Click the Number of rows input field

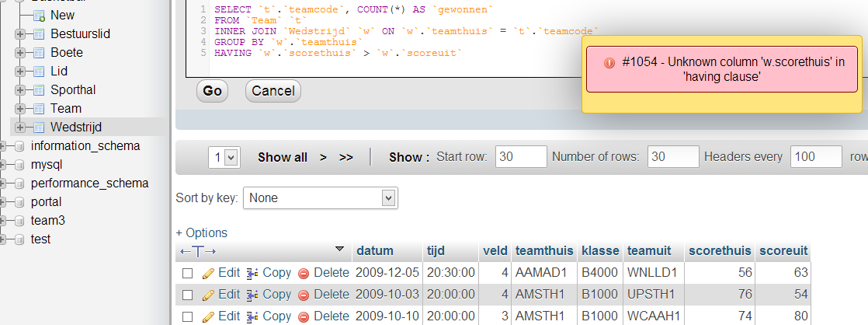(672, 157)
